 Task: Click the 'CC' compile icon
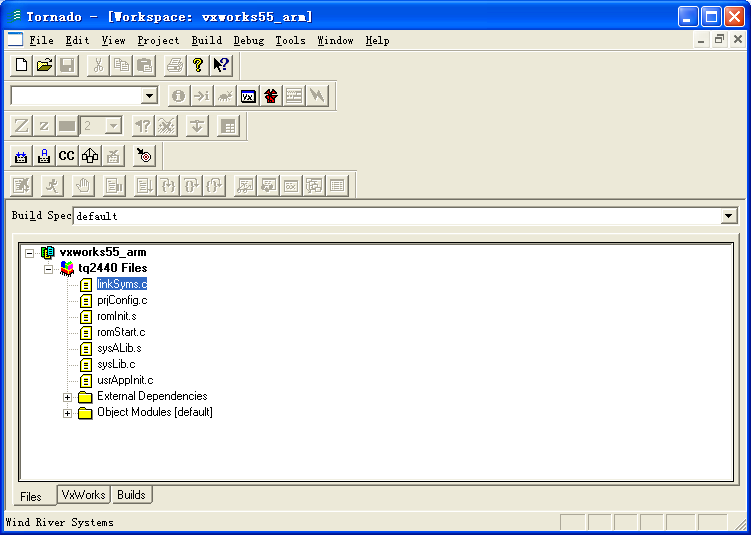pos(67,156)
